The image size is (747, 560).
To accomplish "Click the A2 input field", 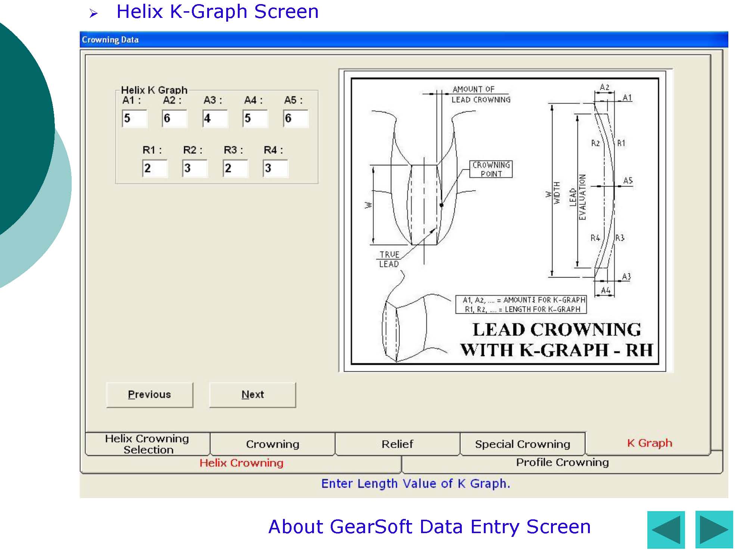I will point(175,119).
